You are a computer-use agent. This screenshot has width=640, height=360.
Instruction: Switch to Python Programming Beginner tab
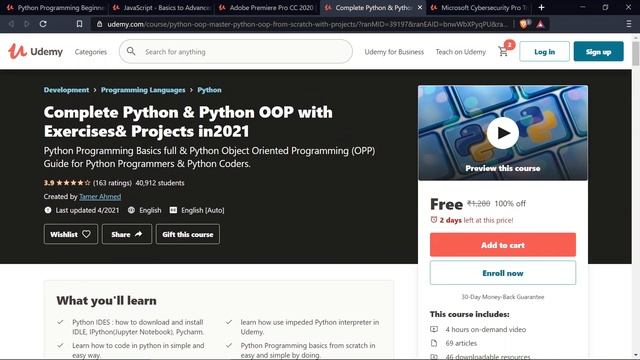55,7
